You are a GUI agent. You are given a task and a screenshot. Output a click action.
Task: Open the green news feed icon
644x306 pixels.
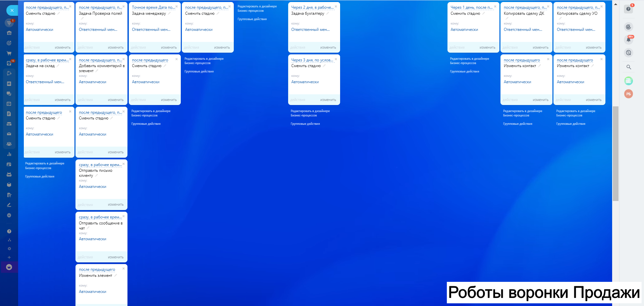click(x=629, y=81)
